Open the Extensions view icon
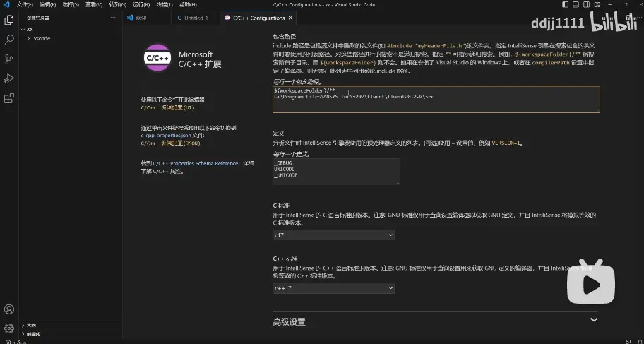644x344 pixels. [x=9, y=98]
